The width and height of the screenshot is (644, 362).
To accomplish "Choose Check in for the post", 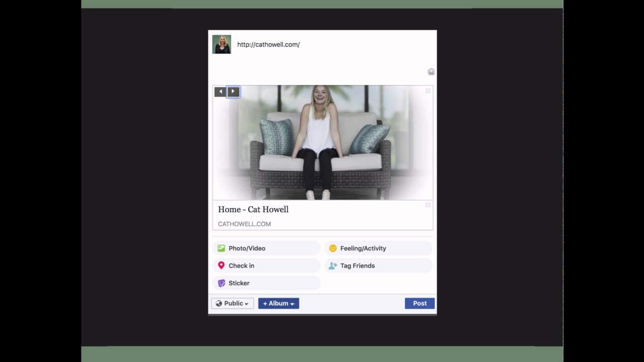I will pyautogui.click(x=266, y=265).
